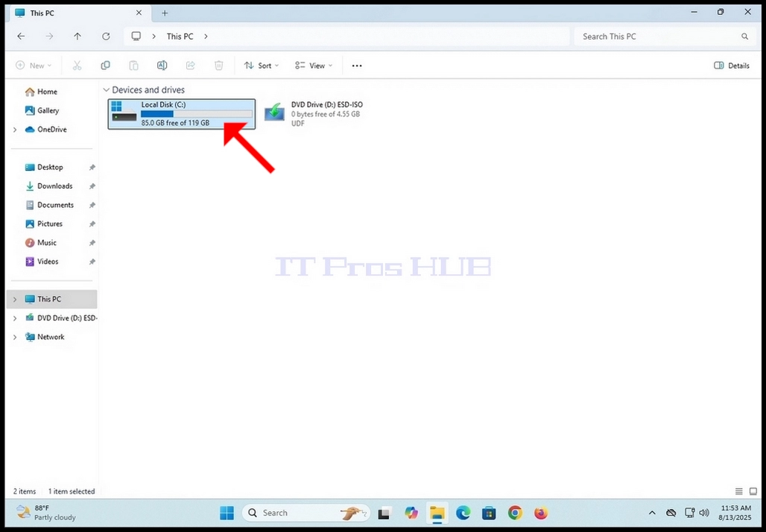The height and width of the screenshot is (532, 766).
Task: Click the Forward navigation arrow
Action: (x=49, y=37)
